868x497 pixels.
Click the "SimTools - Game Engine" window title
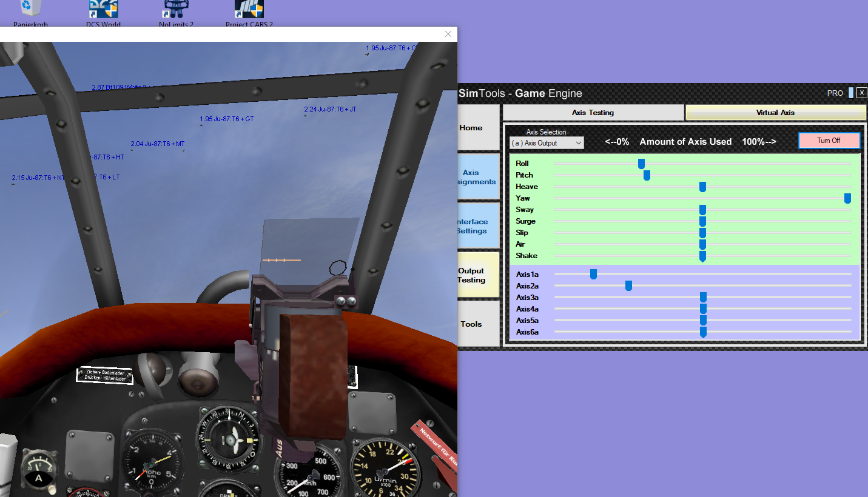520,93
